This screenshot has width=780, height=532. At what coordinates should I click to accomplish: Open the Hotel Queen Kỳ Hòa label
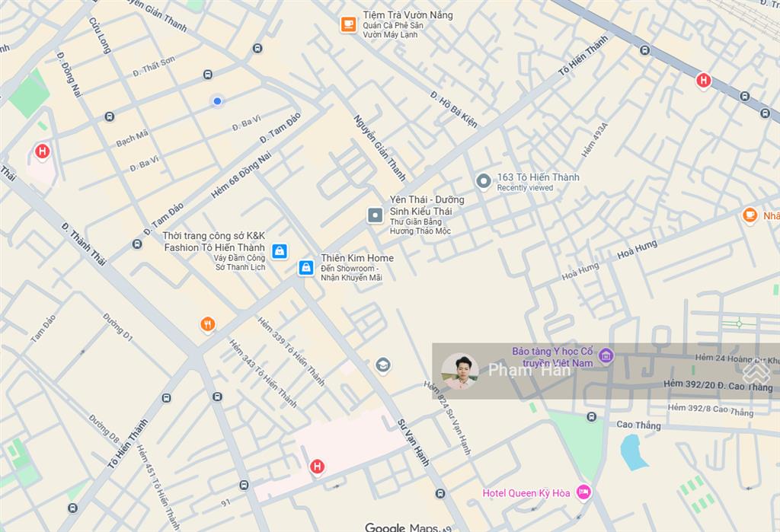[526, 493]
